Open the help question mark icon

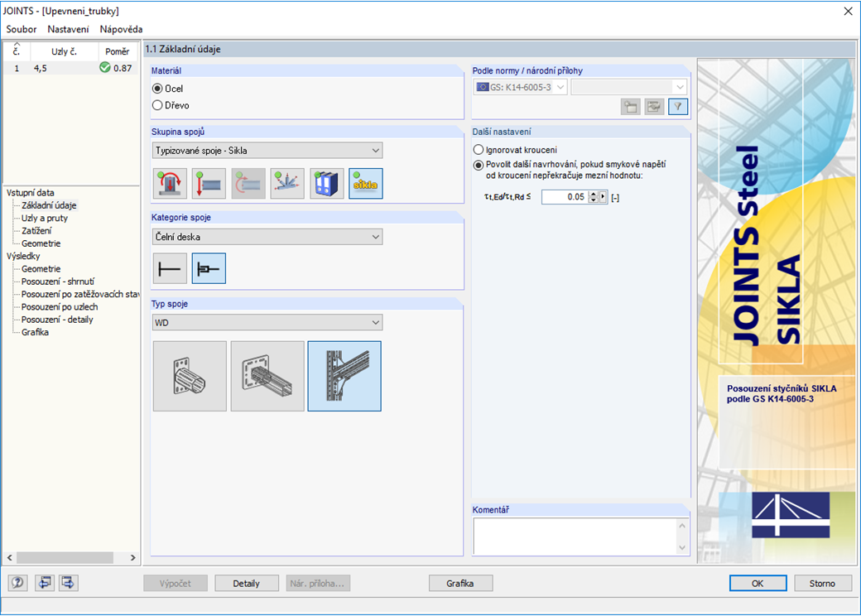17,583
